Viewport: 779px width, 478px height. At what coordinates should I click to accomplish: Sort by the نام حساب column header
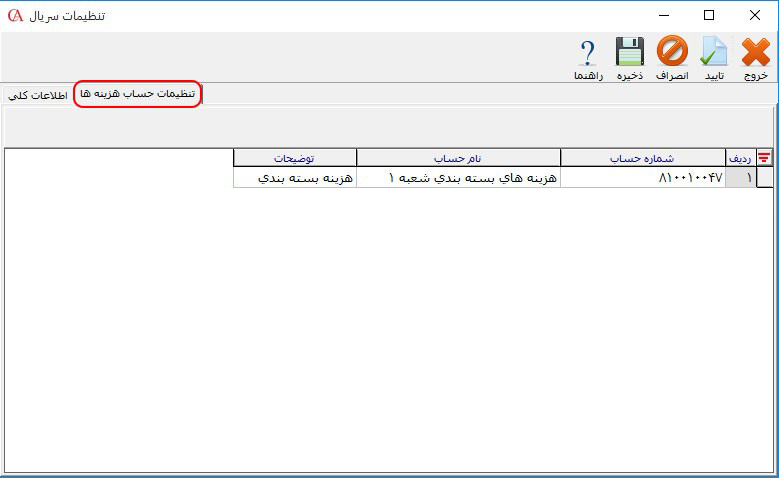click(x=458, y=158)
